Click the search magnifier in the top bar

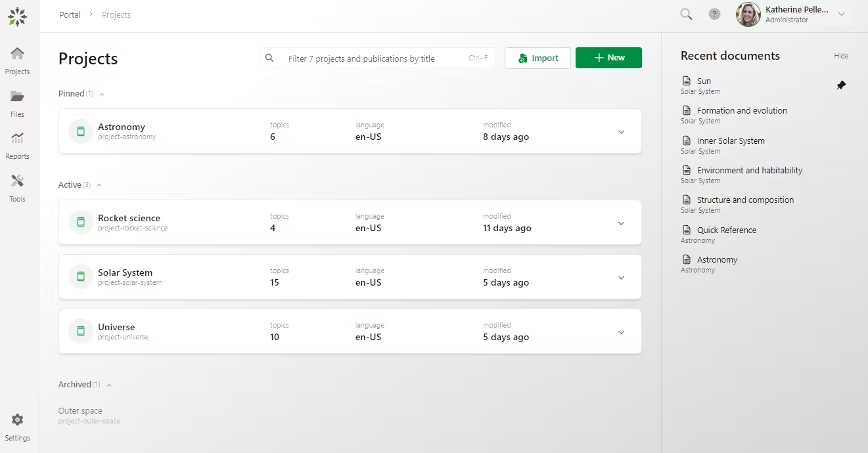click(685, 14)
